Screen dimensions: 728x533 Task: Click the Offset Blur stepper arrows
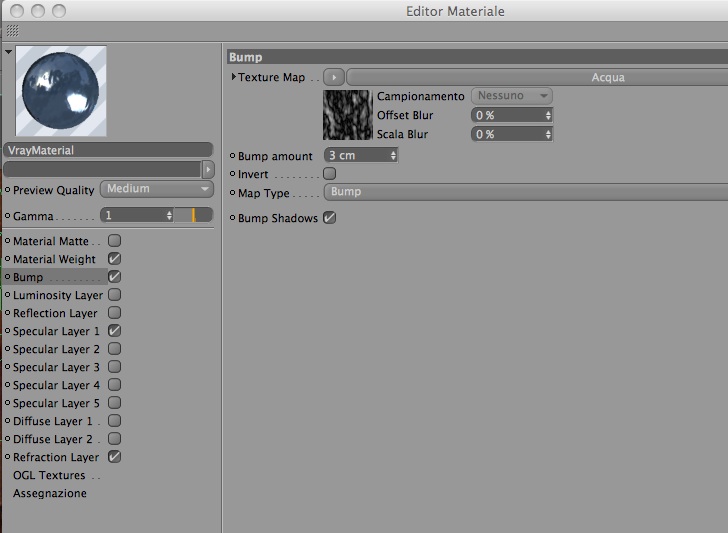(x=548, y=115)
